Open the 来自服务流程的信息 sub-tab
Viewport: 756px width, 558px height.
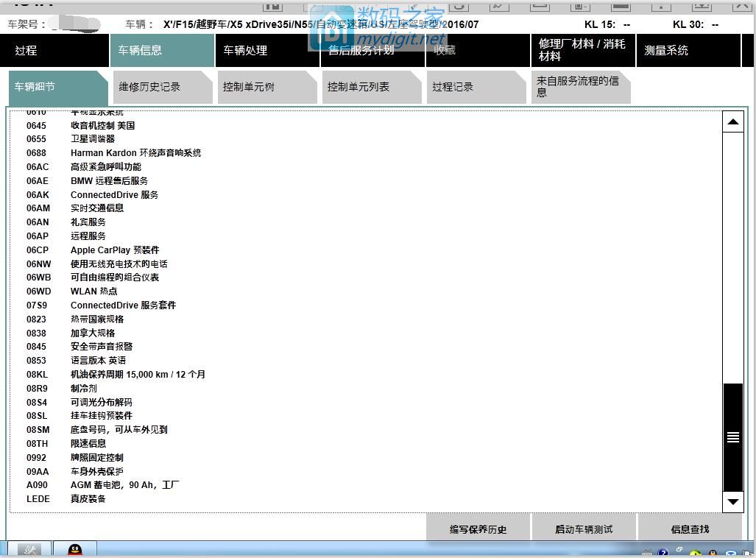click(579, 87)
